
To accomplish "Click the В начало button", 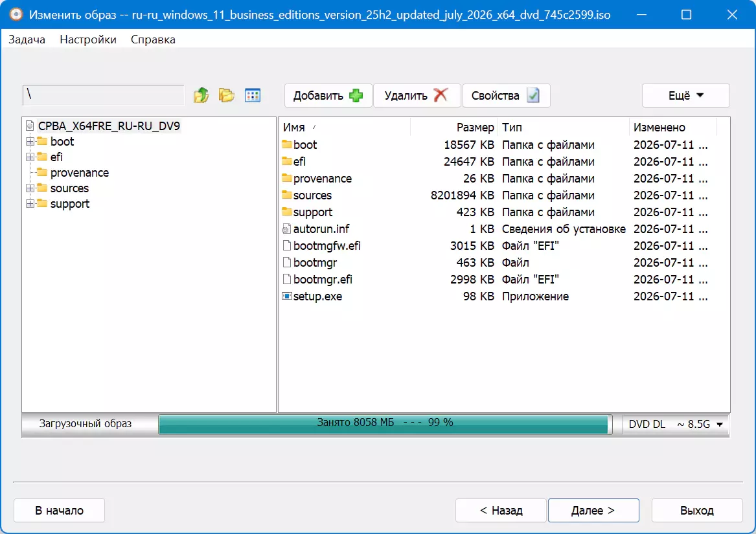I will (x=60, y=511).
